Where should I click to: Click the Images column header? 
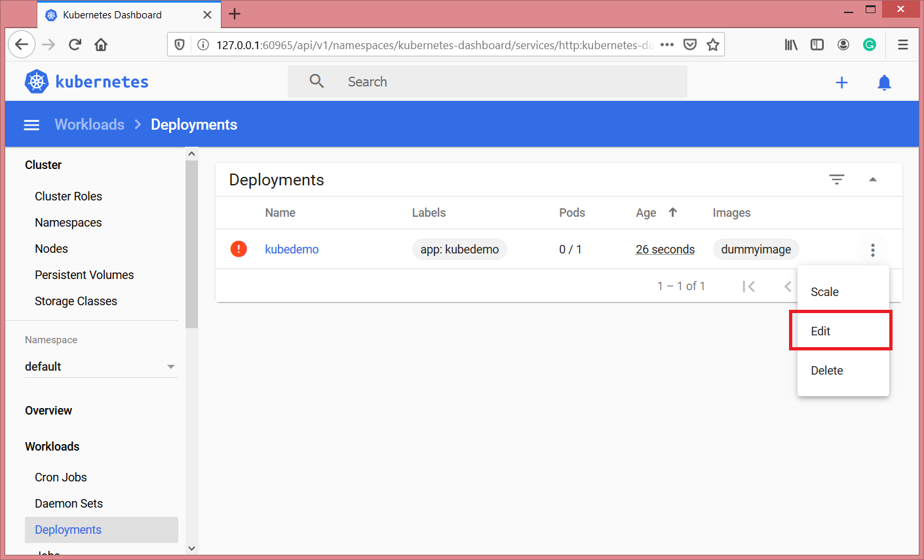(x=731, y=213)
